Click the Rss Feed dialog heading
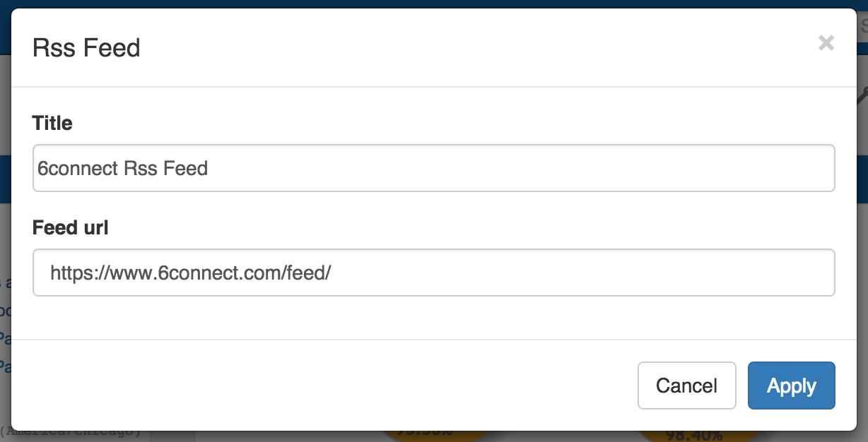Screen dimensions: 868x442 86,48
